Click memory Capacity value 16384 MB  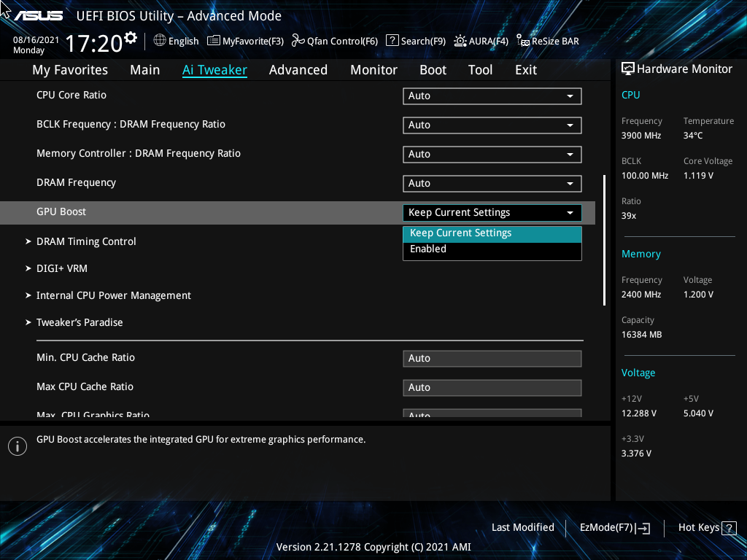642,335
